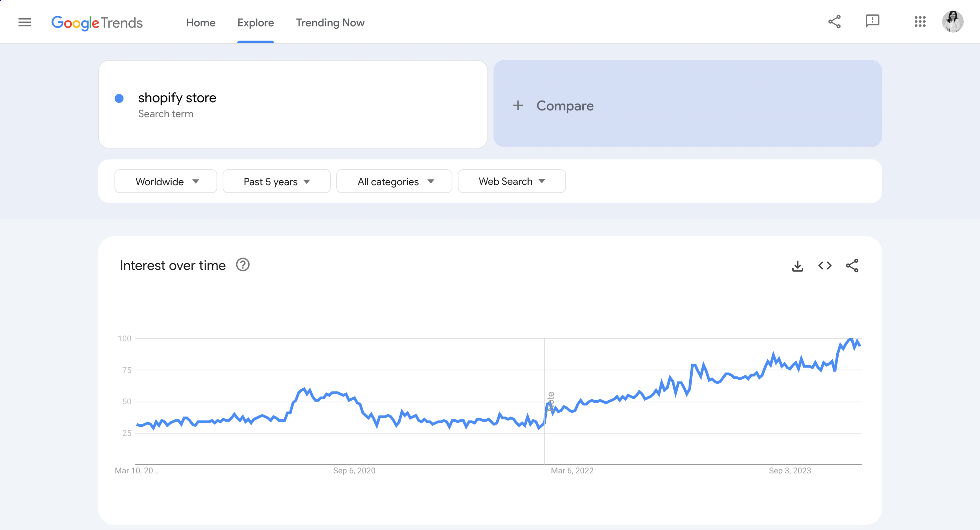Click the Search term label
Screen dimensions: 980x530
[x=165, y=114]
